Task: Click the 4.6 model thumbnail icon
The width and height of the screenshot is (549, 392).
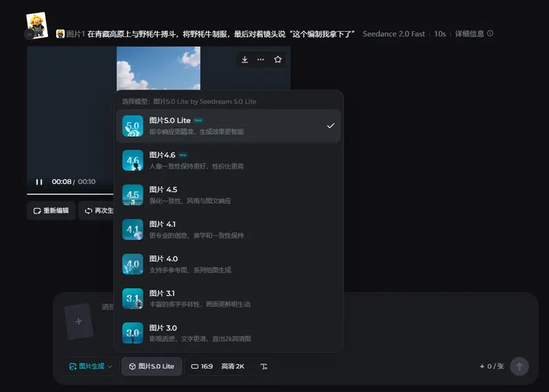Action: click(x=132, y=161)
